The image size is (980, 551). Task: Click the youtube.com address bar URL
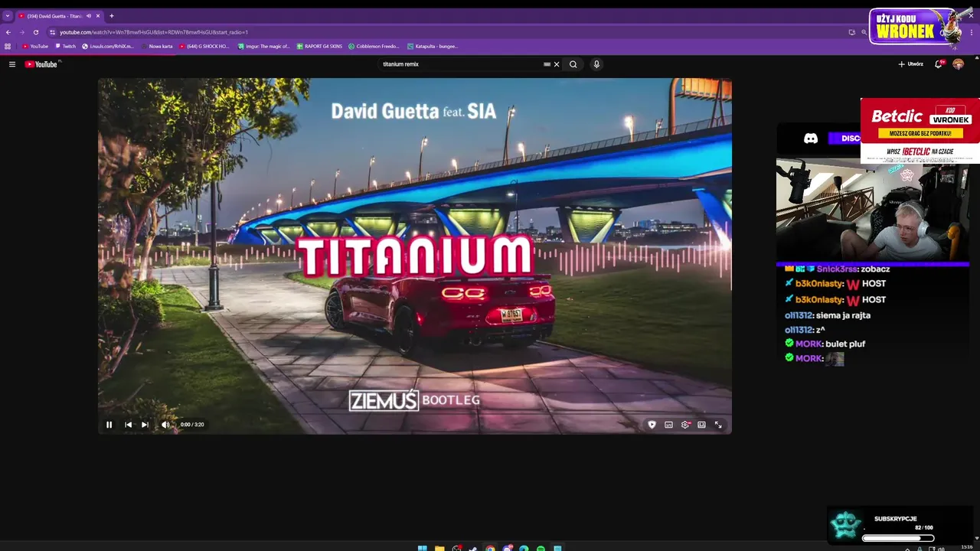153,32
